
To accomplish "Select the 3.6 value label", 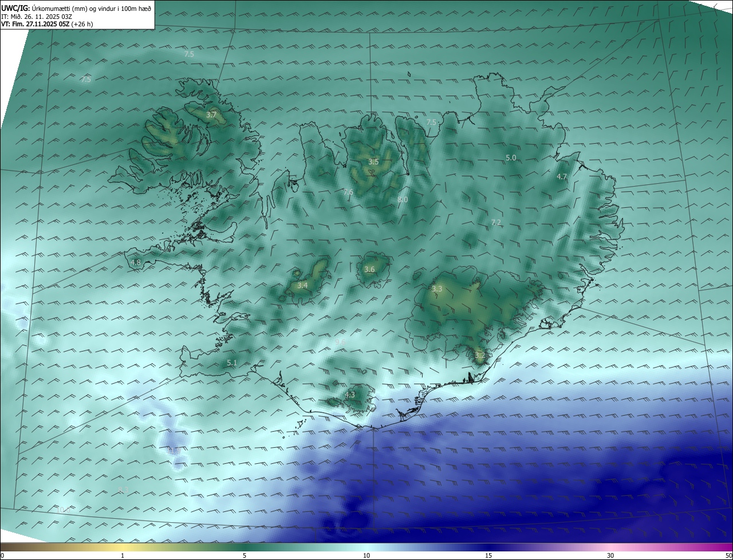I will point(369,270).
